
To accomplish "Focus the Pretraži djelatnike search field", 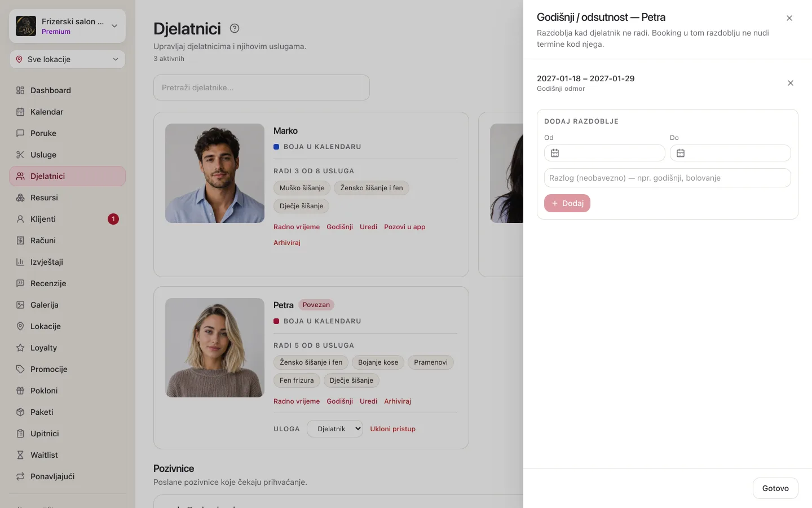I will tap(262, 87).
